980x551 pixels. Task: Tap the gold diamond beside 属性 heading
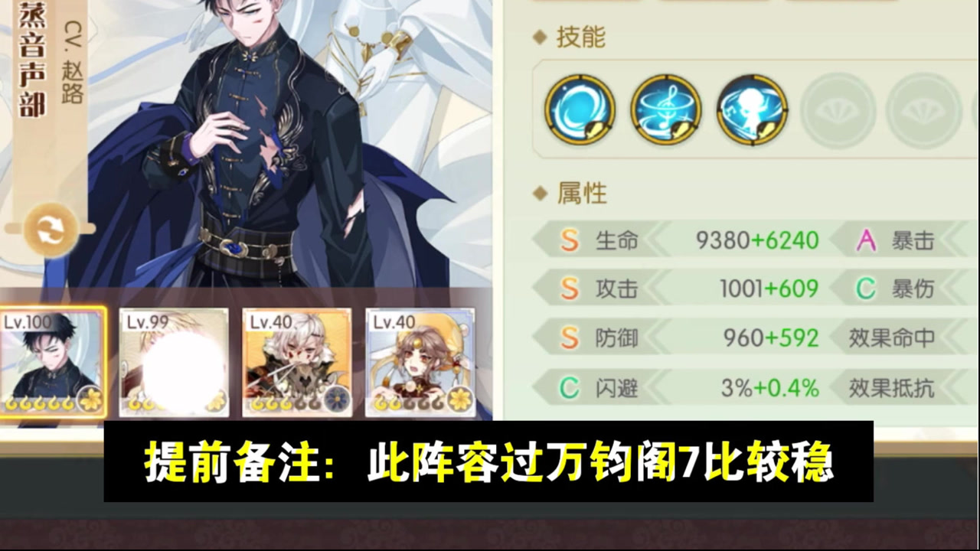coord(540,194)
